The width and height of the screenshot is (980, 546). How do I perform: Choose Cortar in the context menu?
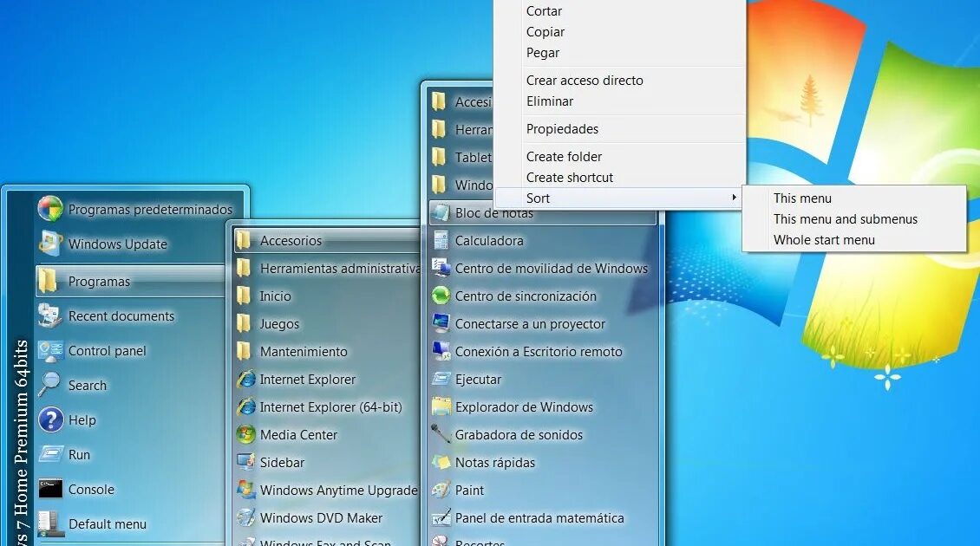pos(544,10)
